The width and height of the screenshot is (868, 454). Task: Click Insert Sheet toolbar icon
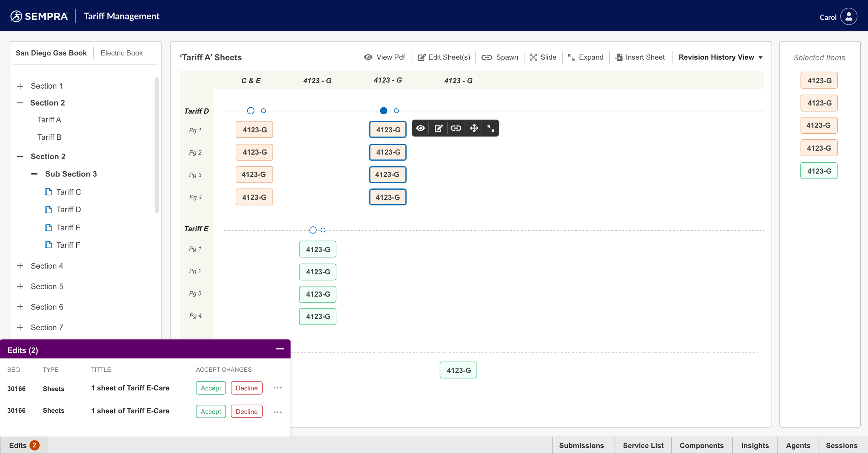click(619, 57)
